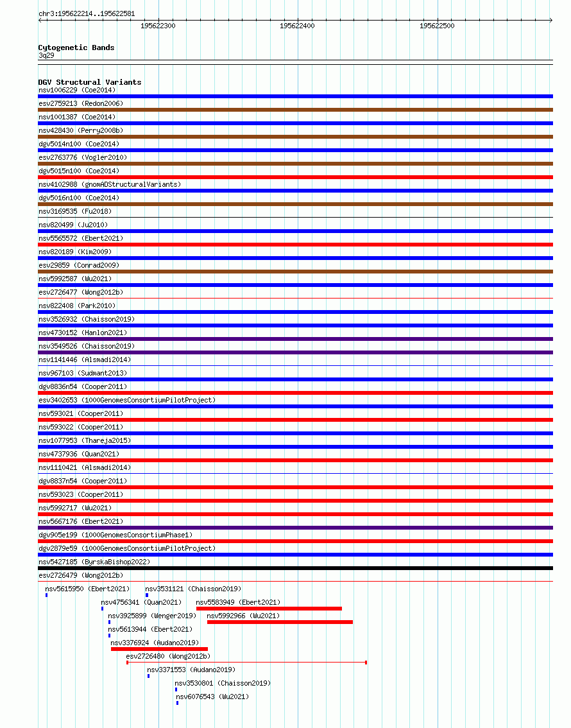Click the chr3:195622214..195622581 coordinate label
Screen dimensions: 571x728
[87, 14]
